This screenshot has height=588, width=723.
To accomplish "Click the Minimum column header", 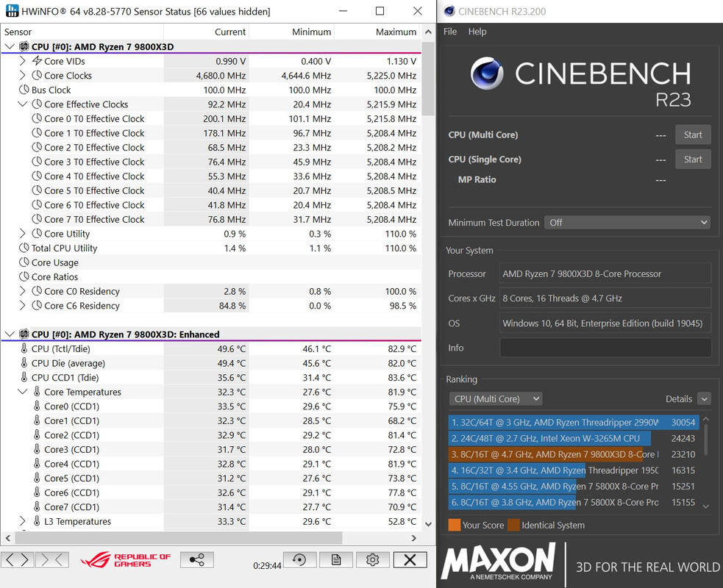I will (291, 32).
